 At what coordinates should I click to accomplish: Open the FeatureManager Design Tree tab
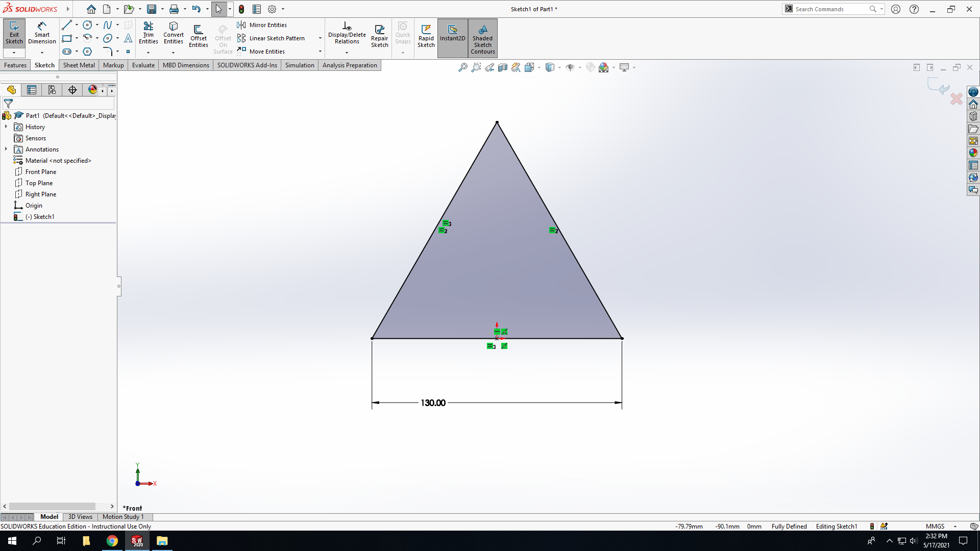pos(11,90)
